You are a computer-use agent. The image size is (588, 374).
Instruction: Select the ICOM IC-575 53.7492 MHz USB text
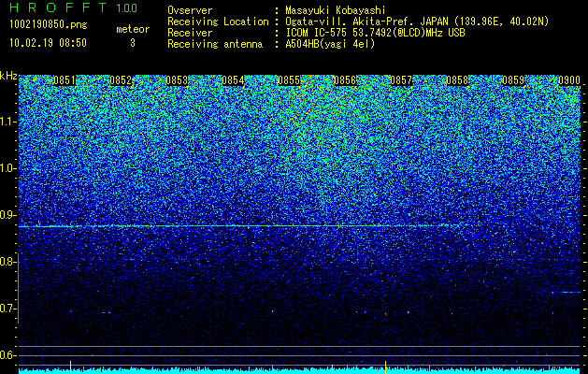tap(375, 33)
